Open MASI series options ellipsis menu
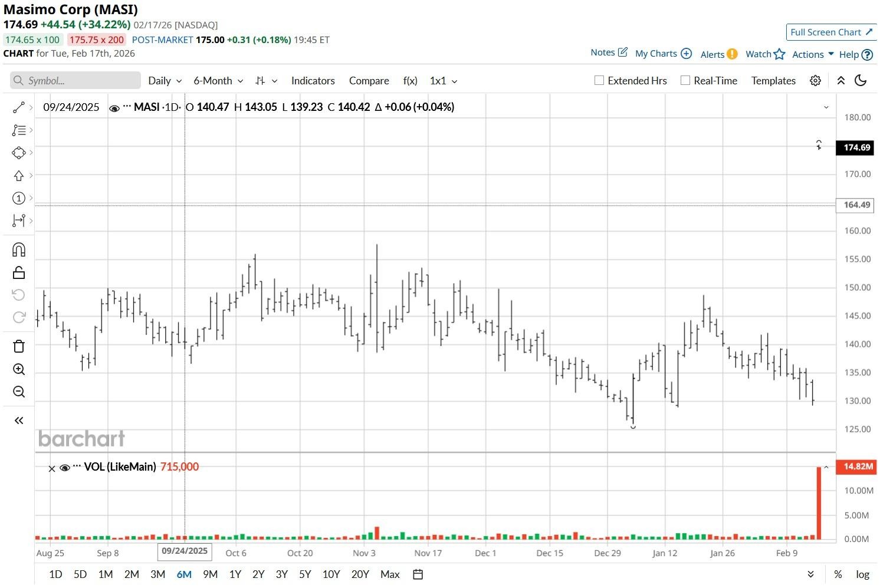The height and width of the screenshot is (588, 880). tap(127, 107)
